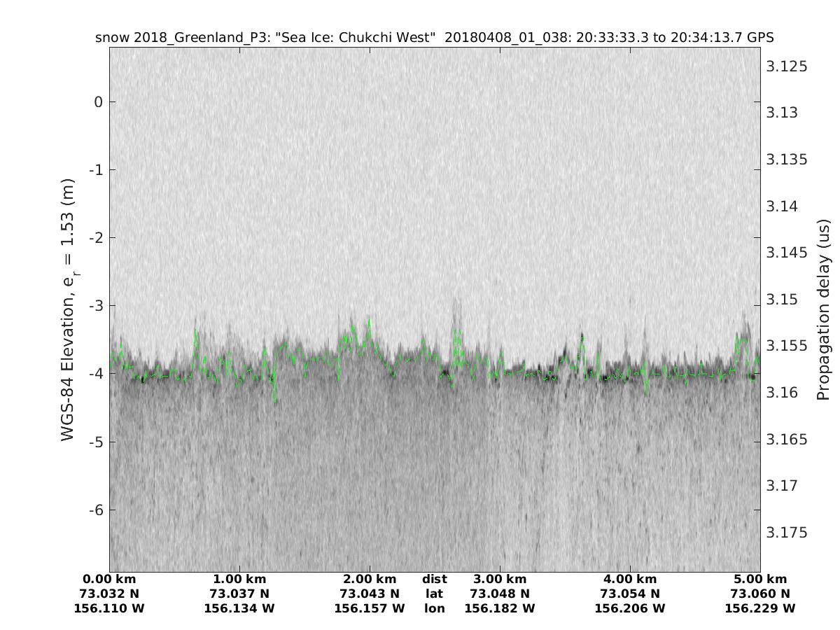Screen dimensions: 840x630
Task: Click the 0 elevation tick label
Action: (x=99, y=102)
